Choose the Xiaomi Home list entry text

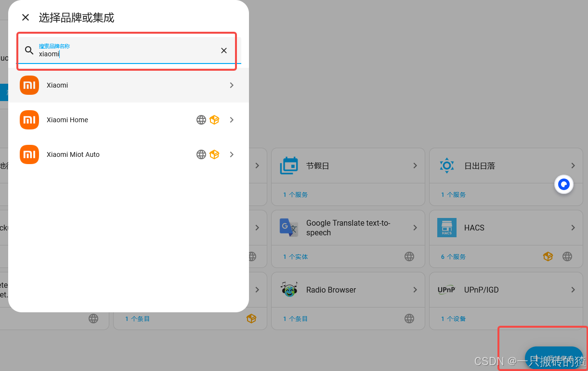click(67, 120)
